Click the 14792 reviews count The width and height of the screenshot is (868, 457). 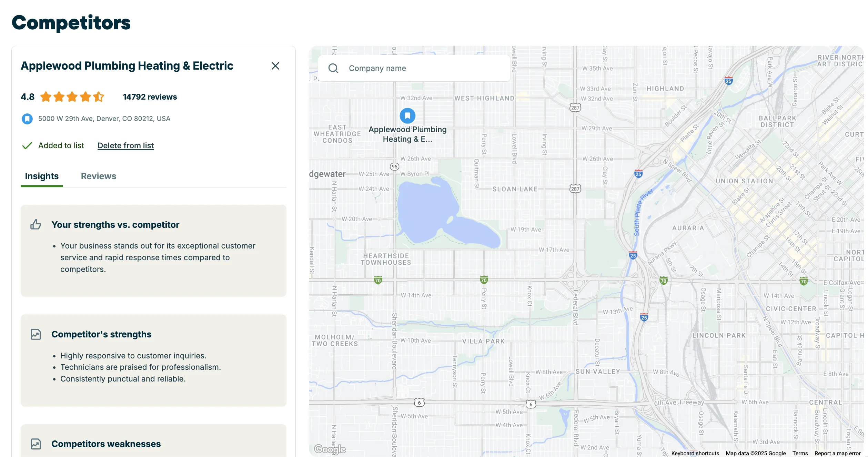point(150,97)
